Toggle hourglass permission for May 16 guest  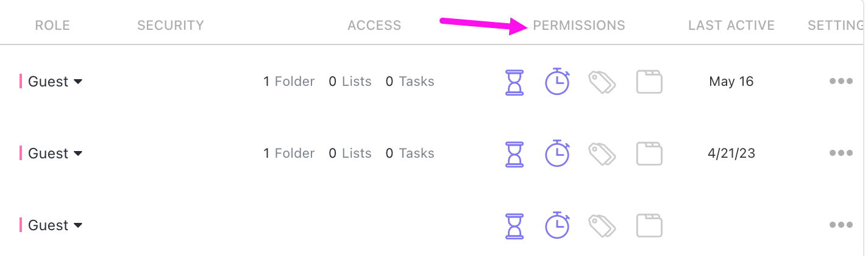[514, 82]
